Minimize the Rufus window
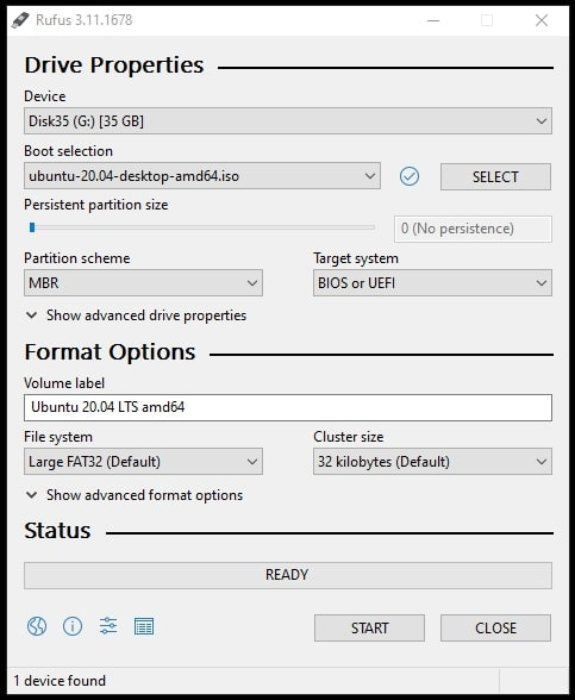This screenshot has width=575, height=700. click(x=433, y=21)
